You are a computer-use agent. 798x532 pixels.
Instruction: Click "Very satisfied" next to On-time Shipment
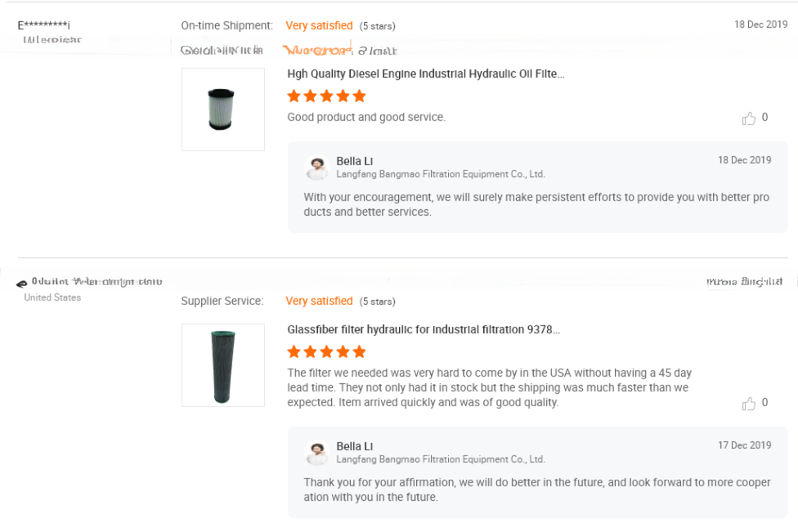(319, 26)
